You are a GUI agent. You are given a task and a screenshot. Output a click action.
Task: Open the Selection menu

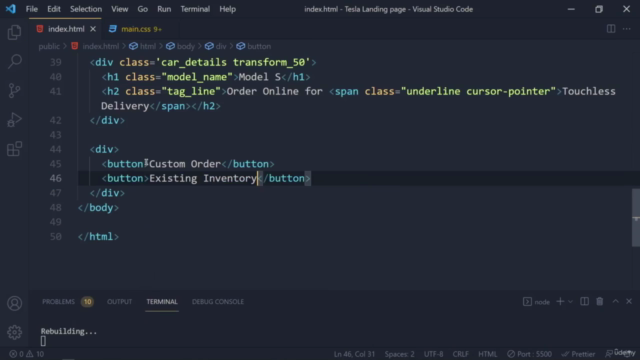(86, 9)
